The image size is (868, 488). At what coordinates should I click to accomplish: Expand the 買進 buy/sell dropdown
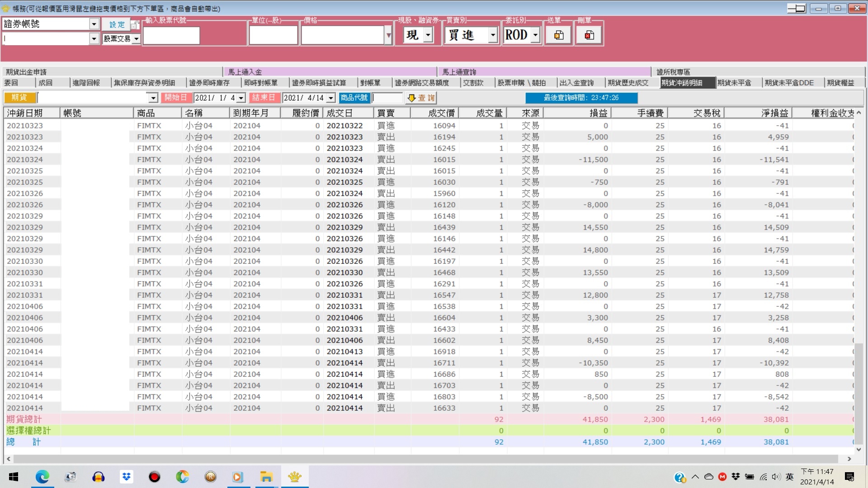tap(493, 35)
